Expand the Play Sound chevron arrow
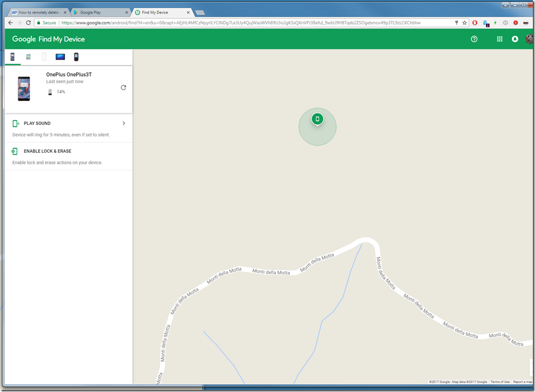The image size is (535, 392). point(123,123)
